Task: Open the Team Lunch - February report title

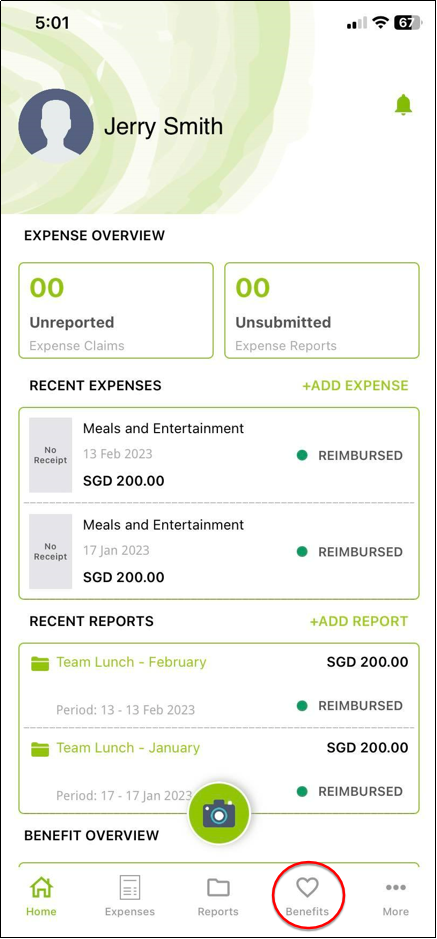Action: (x=131, y=662)
